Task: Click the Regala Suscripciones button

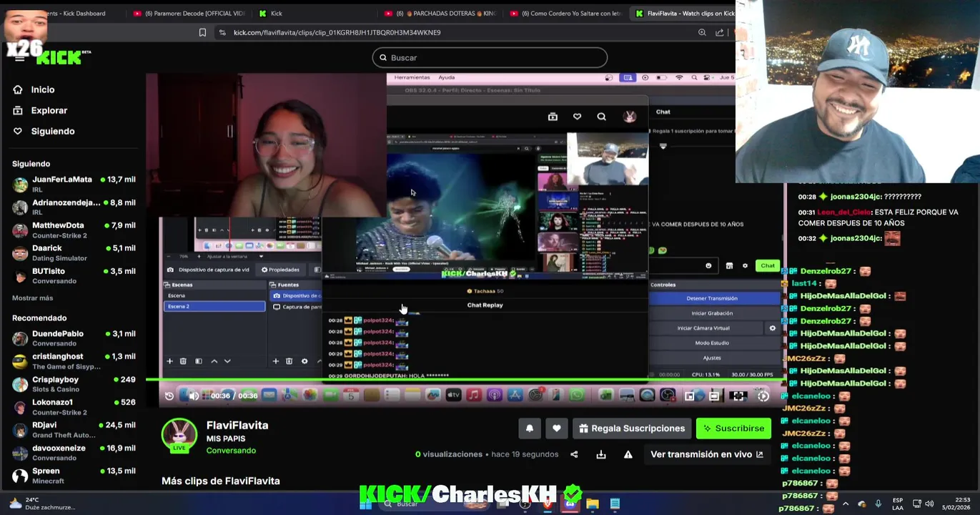Action: (x=632, y=428)
